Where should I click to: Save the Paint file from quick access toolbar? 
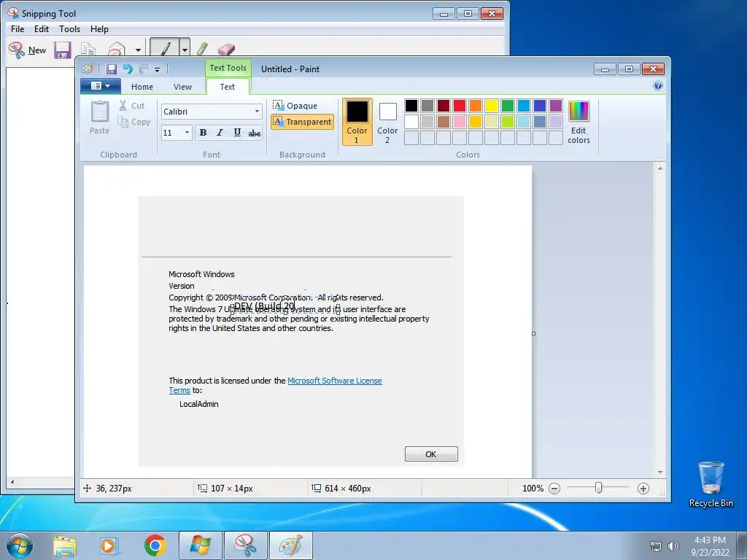click(112, 69)
